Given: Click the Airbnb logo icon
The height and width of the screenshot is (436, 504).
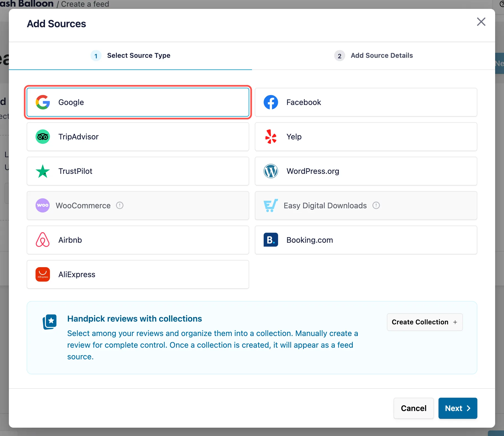Looking at the screenshot, I should click(x=43, y=240).
